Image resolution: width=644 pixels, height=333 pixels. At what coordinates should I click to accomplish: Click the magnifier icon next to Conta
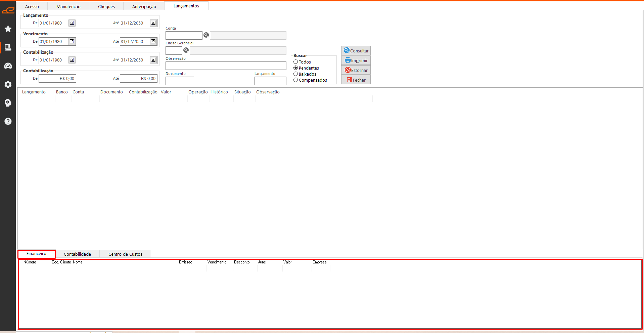(x=206, y=35)
